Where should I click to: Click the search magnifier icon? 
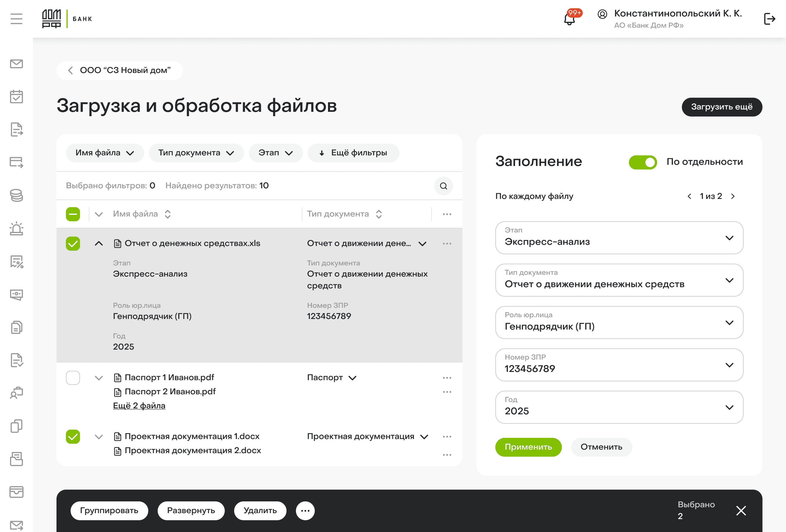(443, 186)
